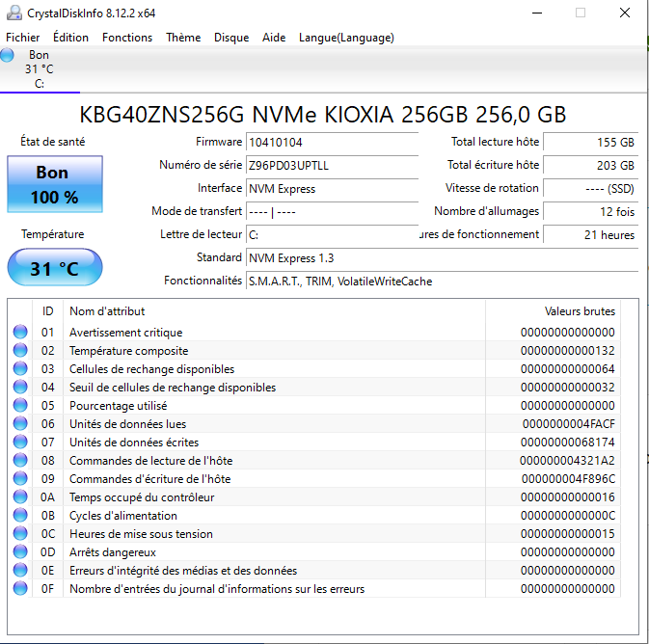Click the Valeurs brutes column header
Viewport: 649px width, 644px height.
[x=553, y=311]
